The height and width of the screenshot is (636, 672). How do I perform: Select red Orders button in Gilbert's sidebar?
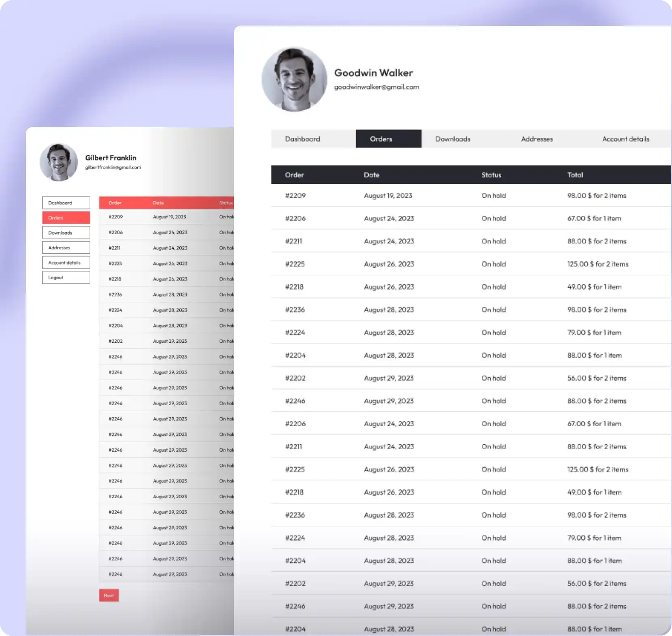pos(66,218)
